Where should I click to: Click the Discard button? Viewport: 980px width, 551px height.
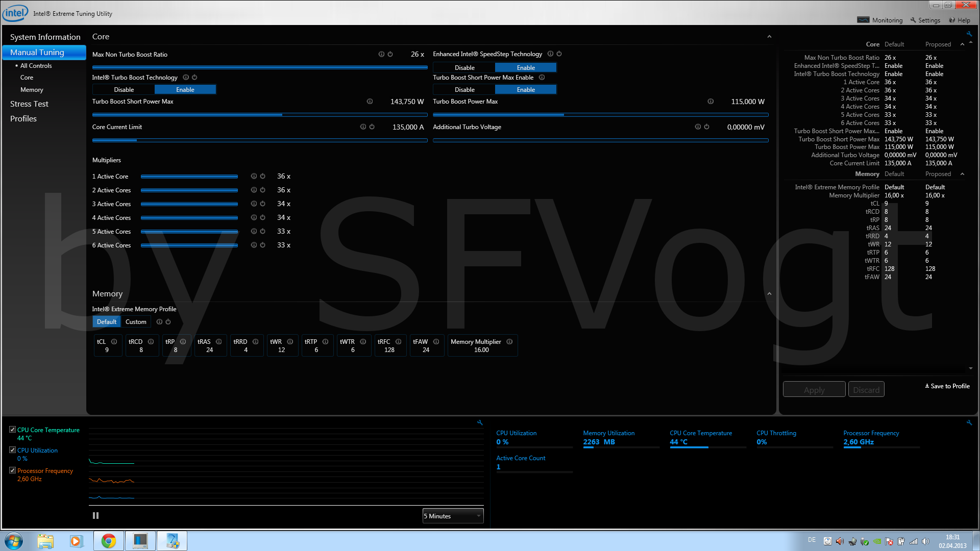click(866, 390)
